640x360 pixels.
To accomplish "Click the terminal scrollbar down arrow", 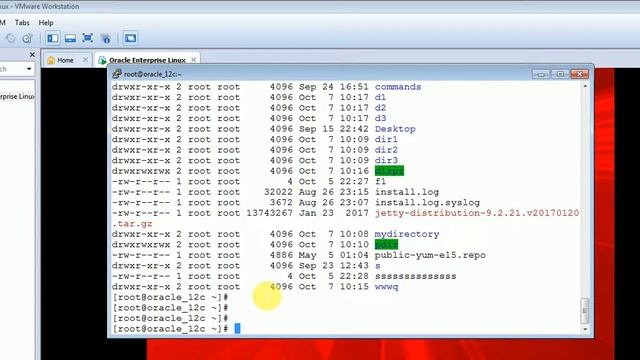I will pos(585,329).
